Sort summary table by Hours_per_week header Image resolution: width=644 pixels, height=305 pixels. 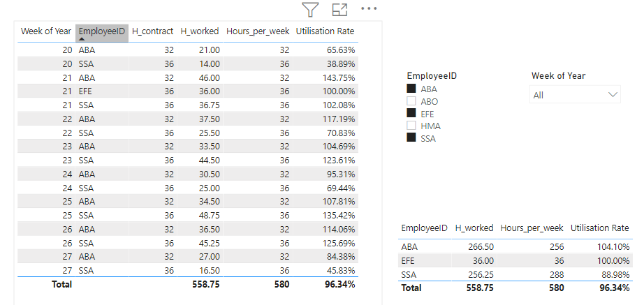point(532,228)
